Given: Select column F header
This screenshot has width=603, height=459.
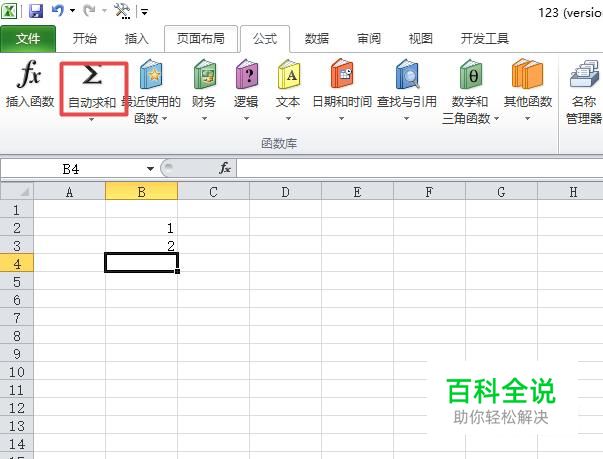Looking at the screenshot, I should click(429, 191).
